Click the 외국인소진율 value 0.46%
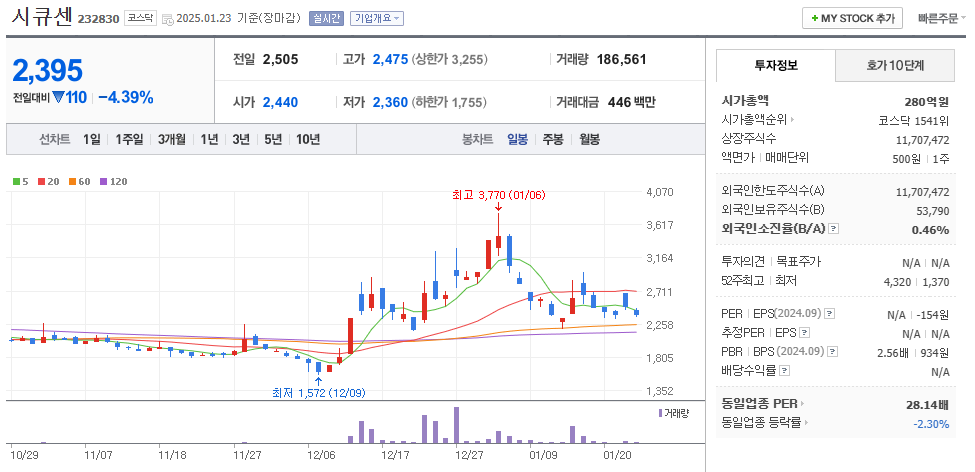The image size is (975, 472). pyautogui.click(x=930, y=230)
